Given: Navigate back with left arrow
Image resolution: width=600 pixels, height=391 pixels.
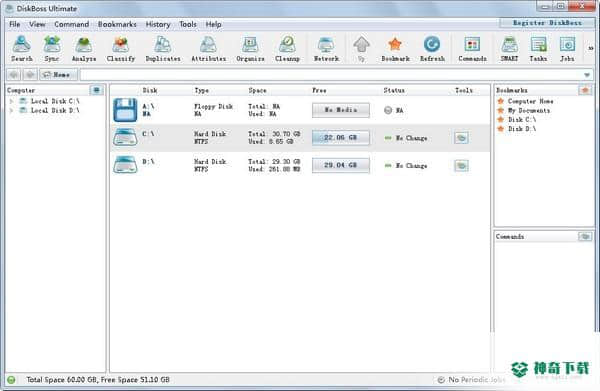Looking at the screenshot, I should [14, 74].
